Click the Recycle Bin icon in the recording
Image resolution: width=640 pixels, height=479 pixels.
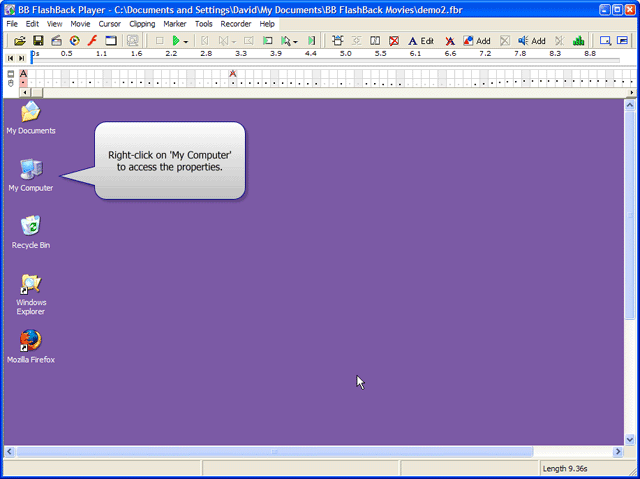(x=31, y=232)
